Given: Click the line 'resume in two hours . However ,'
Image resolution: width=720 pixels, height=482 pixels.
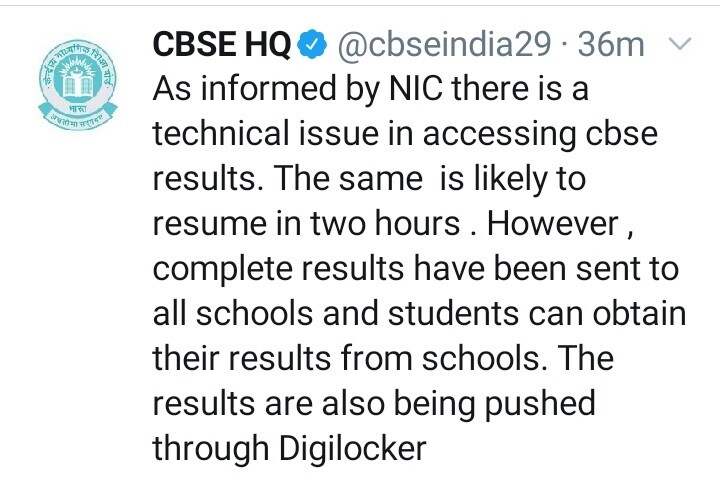Looking at the screenshot, I should point(394,224).
